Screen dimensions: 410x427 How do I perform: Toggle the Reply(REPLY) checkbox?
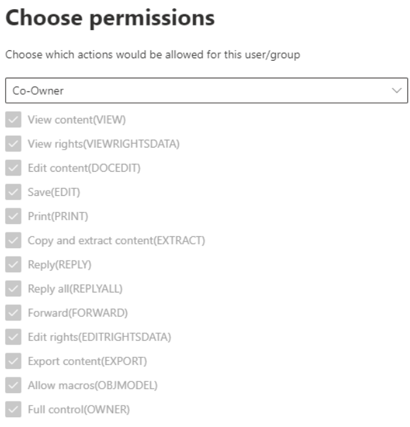(13, 265)
